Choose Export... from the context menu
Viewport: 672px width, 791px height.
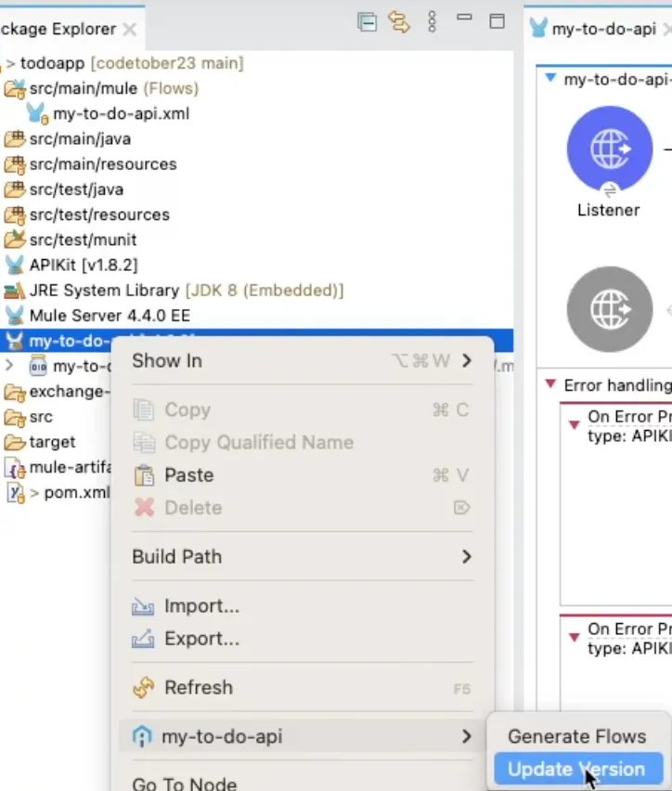pos(302,639)
